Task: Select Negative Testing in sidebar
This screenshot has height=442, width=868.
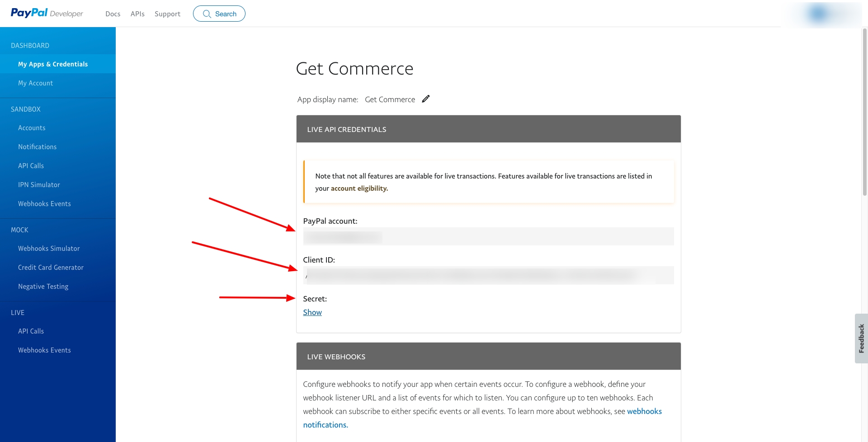Action: click(x=43, y=287)
